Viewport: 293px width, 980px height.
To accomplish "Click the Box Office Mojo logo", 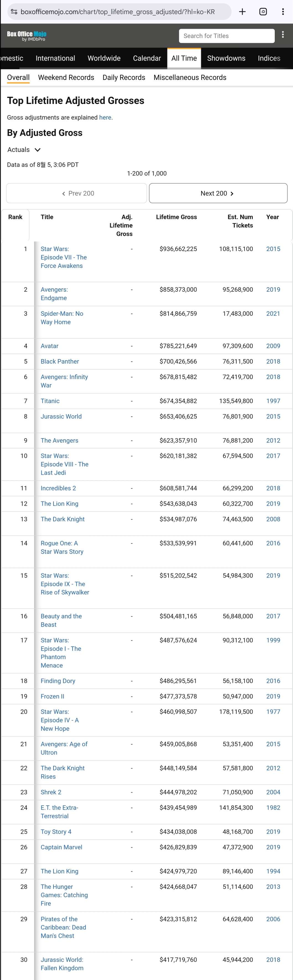I will [27, 36].
